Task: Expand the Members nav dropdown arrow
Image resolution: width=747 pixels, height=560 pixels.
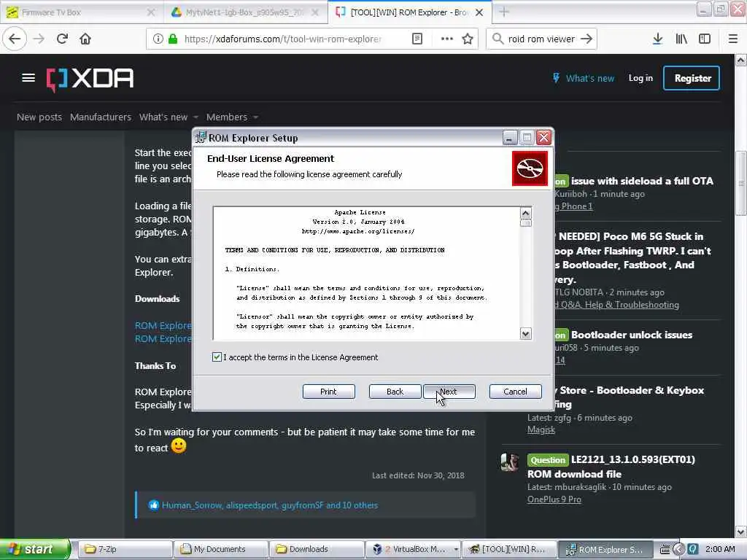Action: [256, 117]
